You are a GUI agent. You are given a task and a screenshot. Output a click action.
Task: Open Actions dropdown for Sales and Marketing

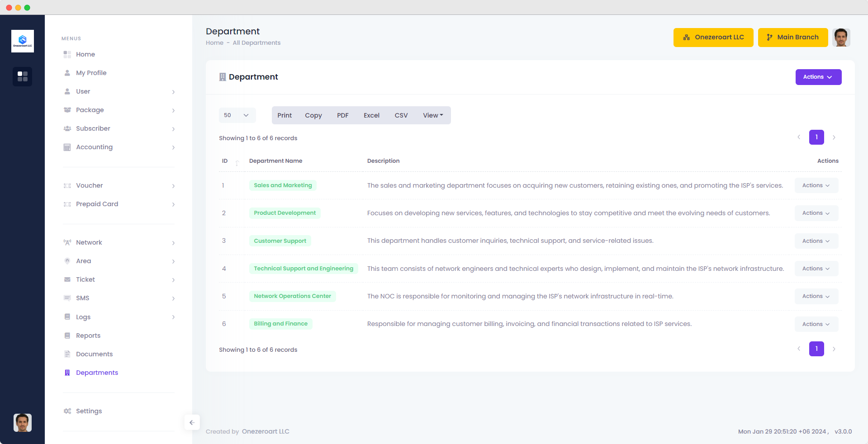[x=816, y=185]
